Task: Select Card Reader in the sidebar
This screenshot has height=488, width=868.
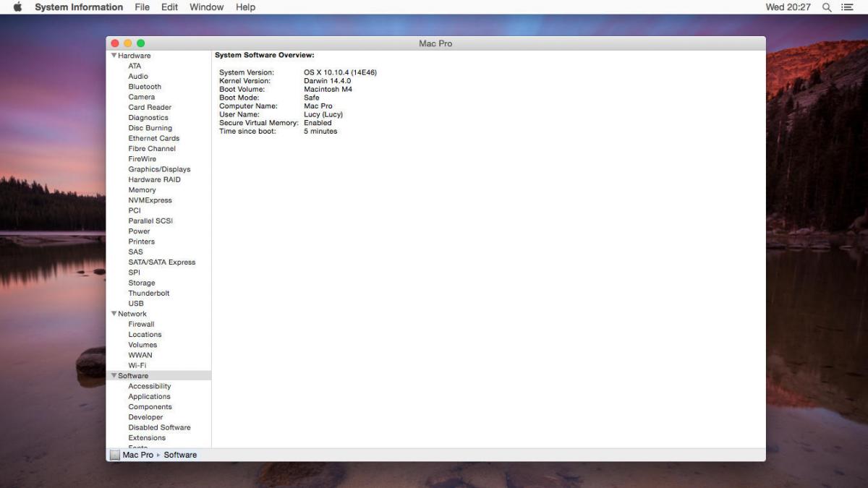Action: click(x=150, y=107)
